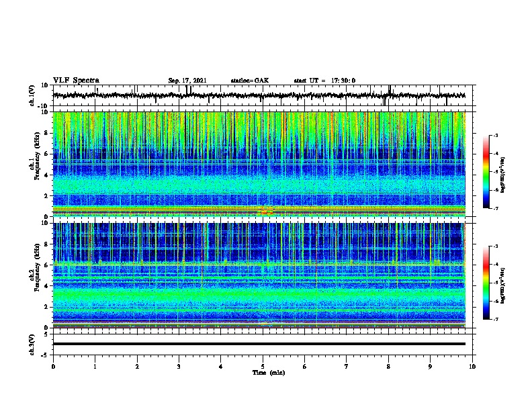Click the thick black ch.3 trace line
532x411 pixels.
tap(259, 344)
